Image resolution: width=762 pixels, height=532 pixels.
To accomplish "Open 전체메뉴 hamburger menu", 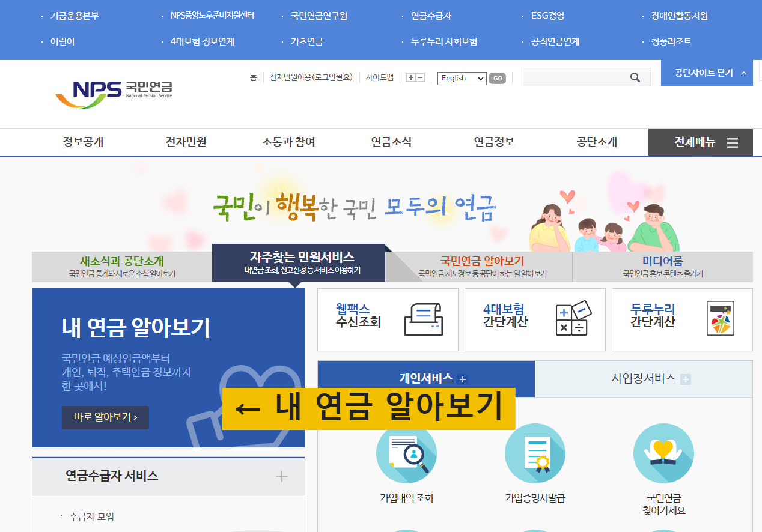I will coord(701,142).
